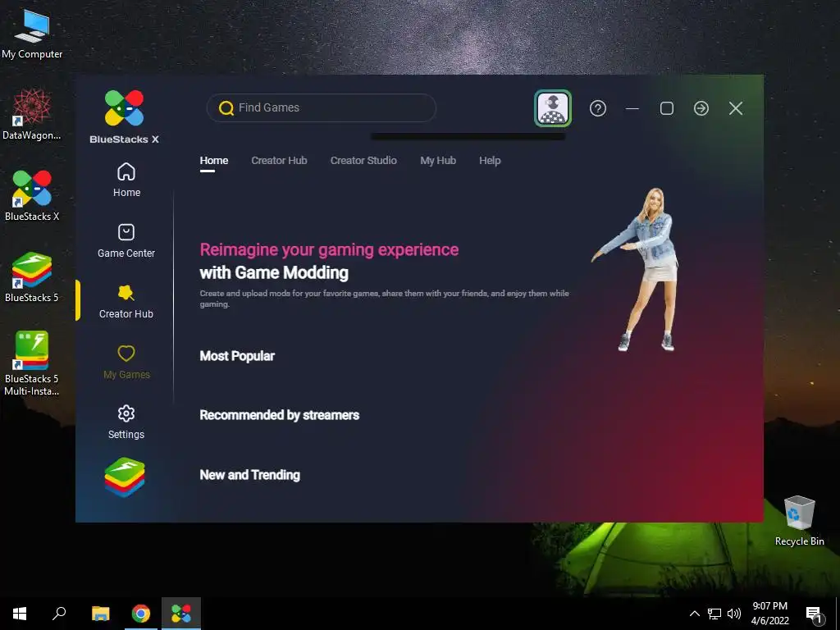This screenshot has height=630, width=840.
Task: Click the circled arrow icon in title bar
Action: [x=701, y=108]
